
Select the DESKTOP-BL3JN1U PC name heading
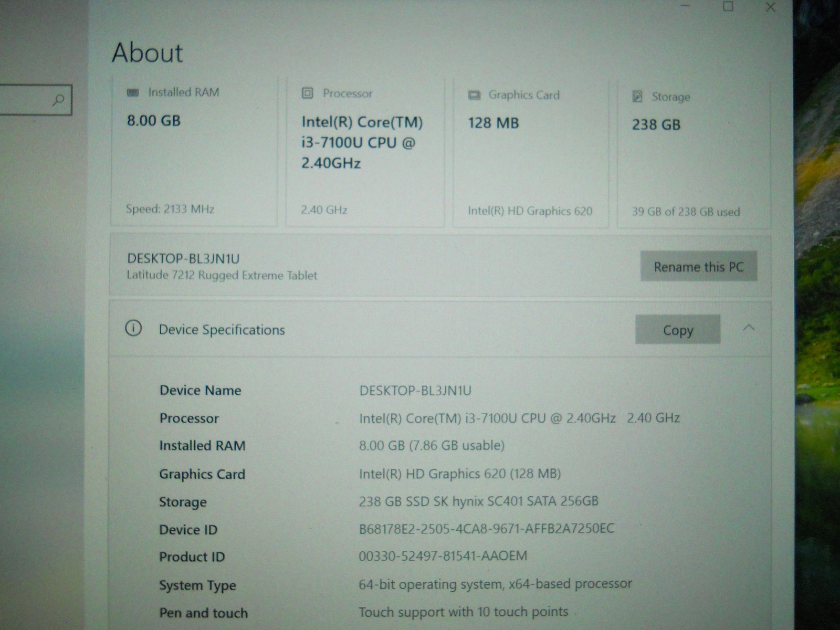pyautogui.click(x=183, y=258)
